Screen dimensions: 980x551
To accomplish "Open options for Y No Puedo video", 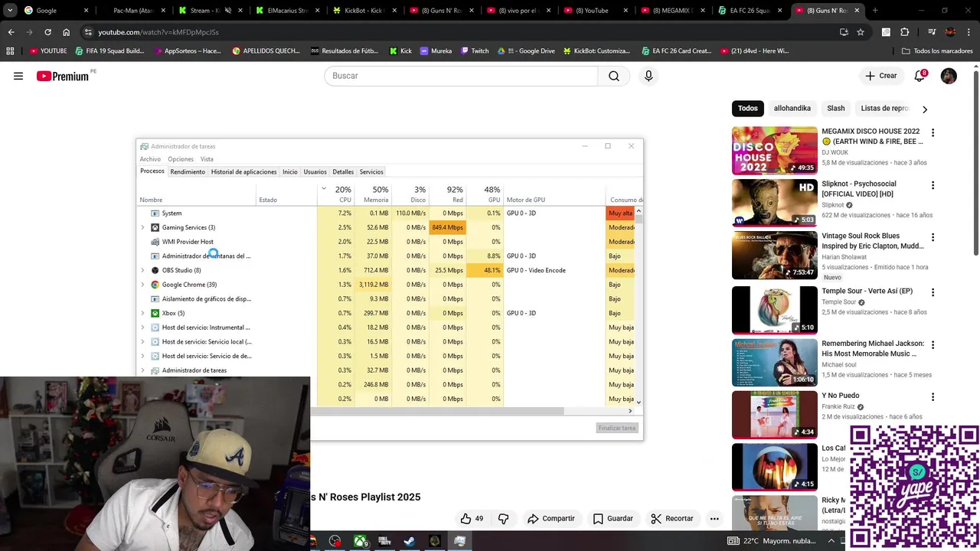I will pos(933,397).
